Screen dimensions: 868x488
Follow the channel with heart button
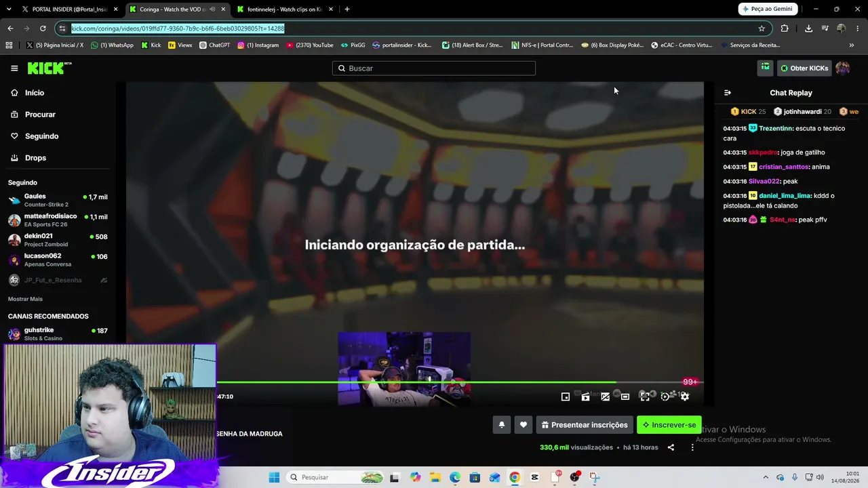point(523,425)
